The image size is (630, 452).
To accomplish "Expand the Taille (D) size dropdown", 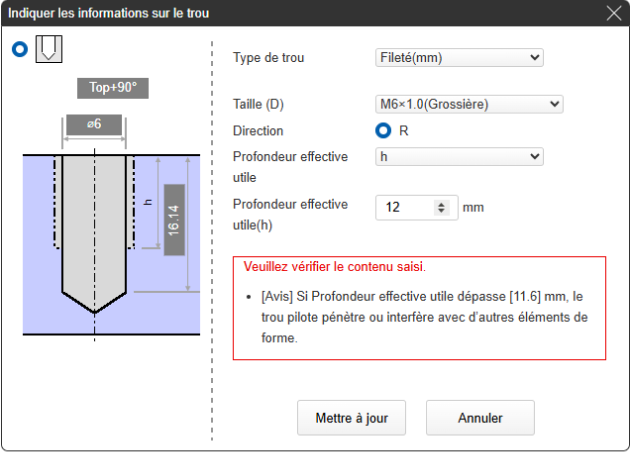I will [469, 104].
